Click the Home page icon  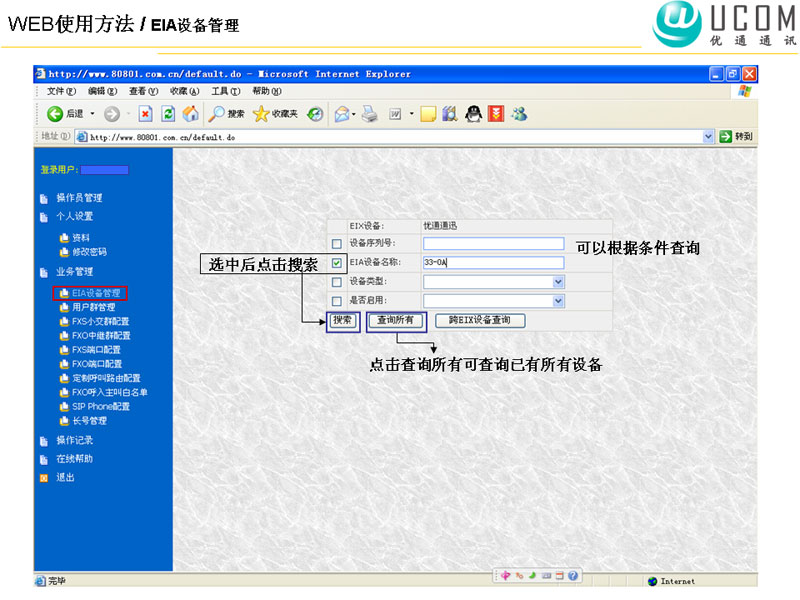(191, 114)
